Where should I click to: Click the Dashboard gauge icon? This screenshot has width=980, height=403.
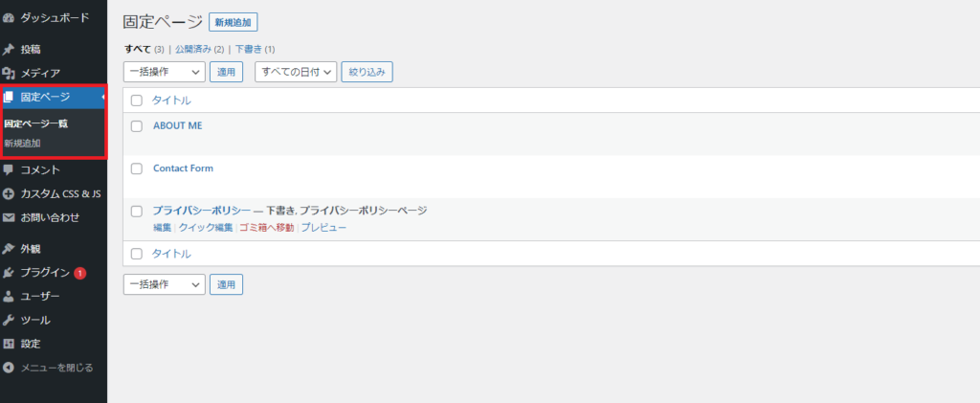(9, 17)
